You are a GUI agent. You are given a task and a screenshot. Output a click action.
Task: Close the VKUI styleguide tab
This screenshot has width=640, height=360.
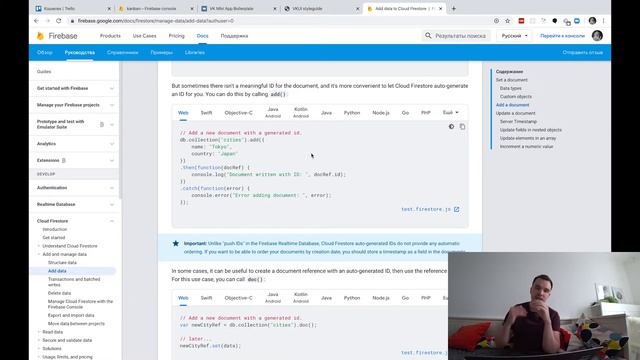(x=358, y=9)
